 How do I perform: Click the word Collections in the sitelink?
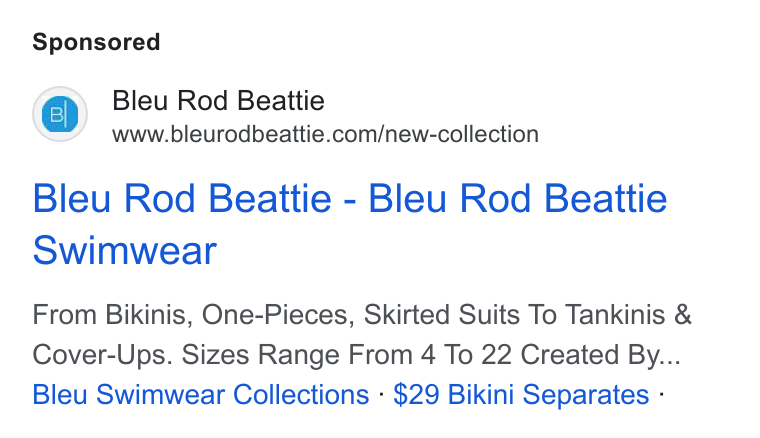click(x=301, y=394)
